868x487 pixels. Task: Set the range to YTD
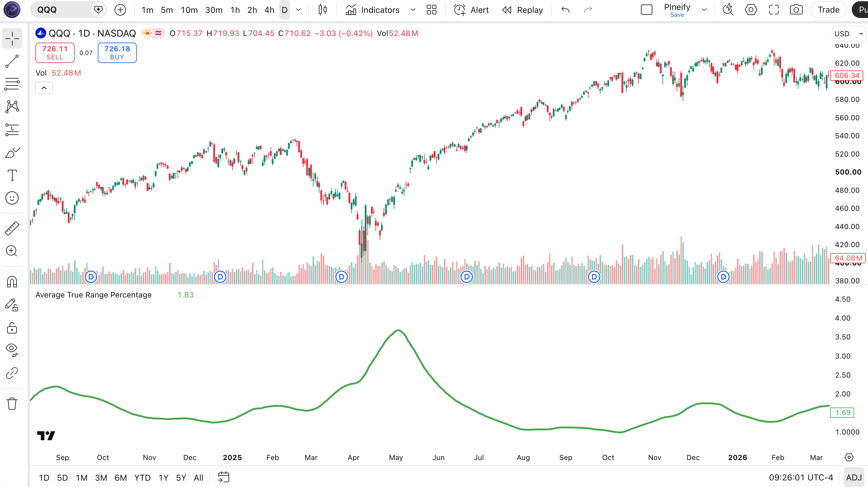click(142, 478)
